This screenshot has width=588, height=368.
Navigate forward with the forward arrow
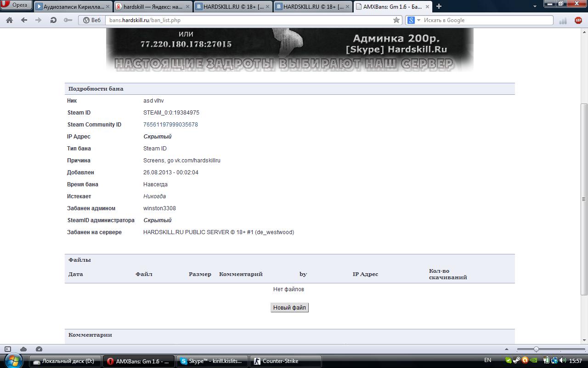39,20
